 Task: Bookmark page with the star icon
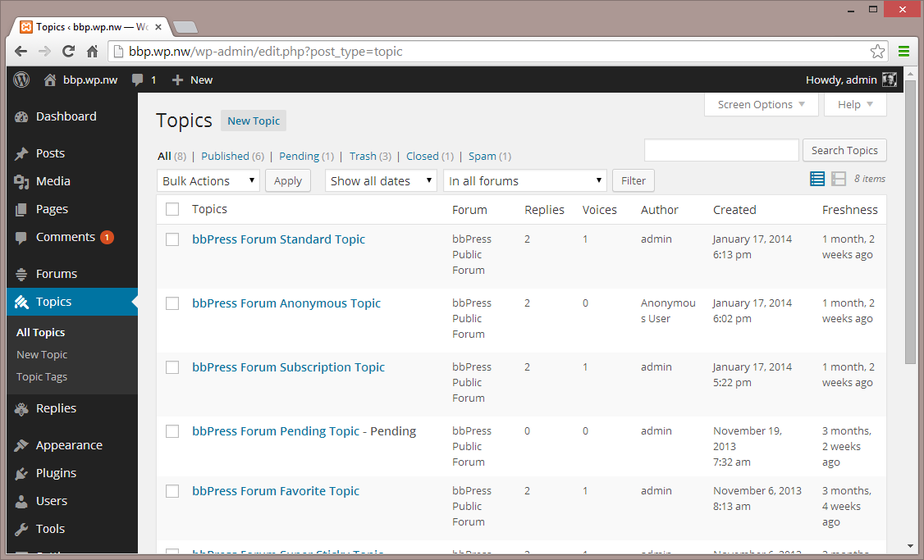877,52
